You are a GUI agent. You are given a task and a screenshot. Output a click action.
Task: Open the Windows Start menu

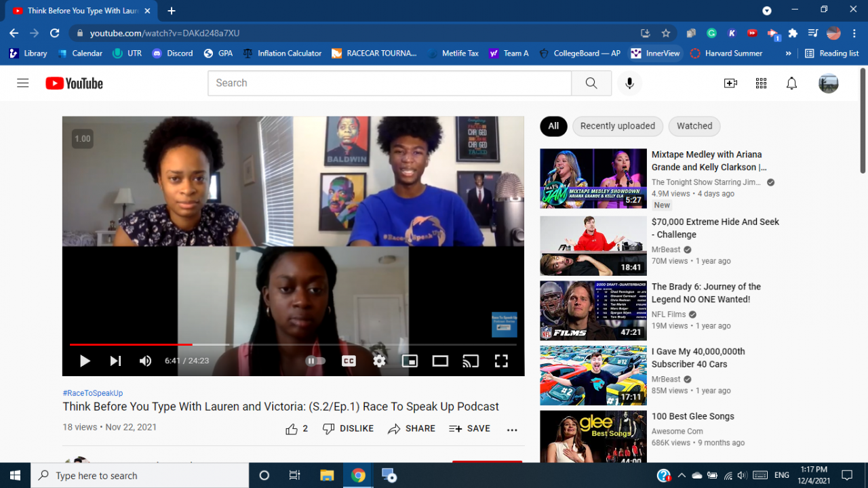point(16,475)
